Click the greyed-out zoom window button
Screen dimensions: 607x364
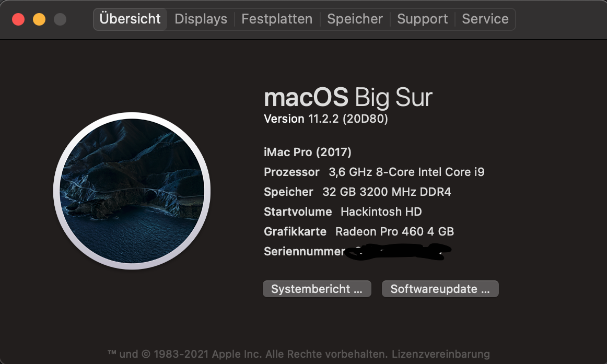point(60,20)
